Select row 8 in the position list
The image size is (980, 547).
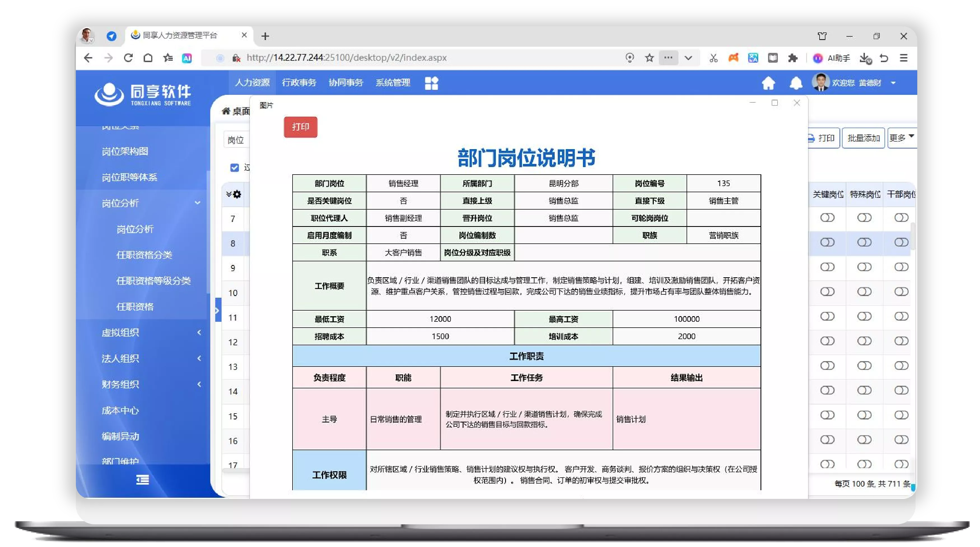[233, 243]
